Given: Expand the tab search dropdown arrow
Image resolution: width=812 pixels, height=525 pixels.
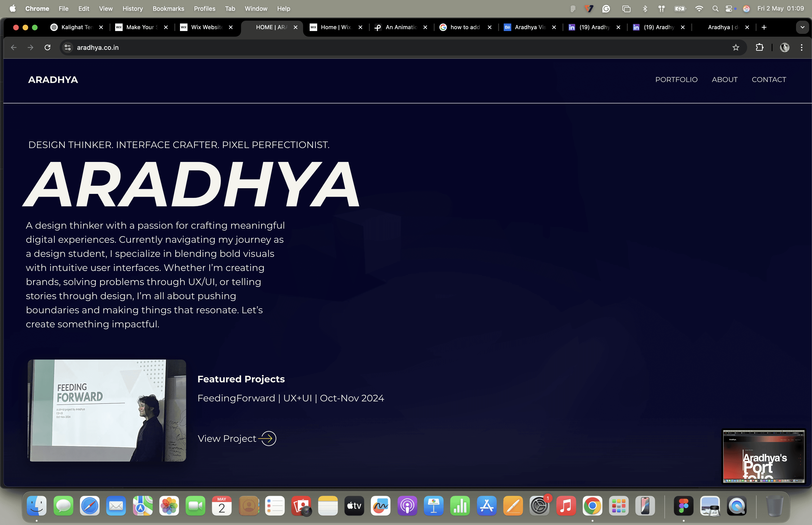Looking at the screenshot, I should point(802,27).
